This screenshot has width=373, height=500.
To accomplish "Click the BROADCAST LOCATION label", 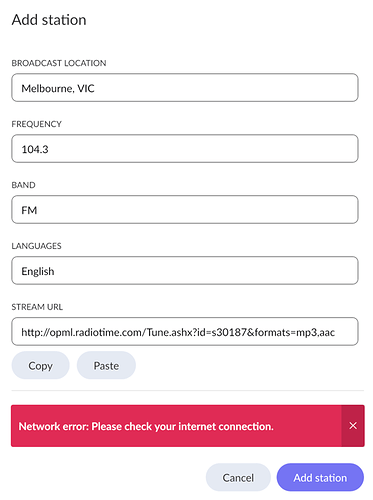I will 59,63.
